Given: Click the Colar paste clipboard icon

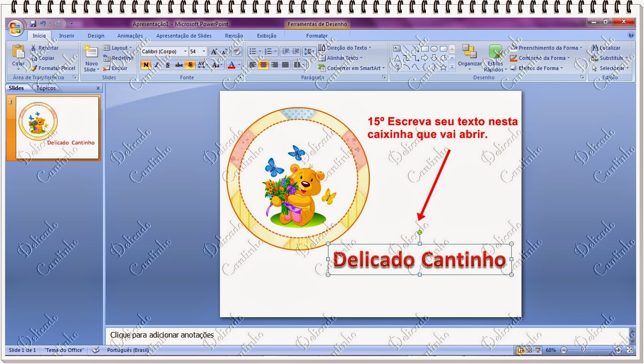Looking at the screenshot, I should click(19, 51).
